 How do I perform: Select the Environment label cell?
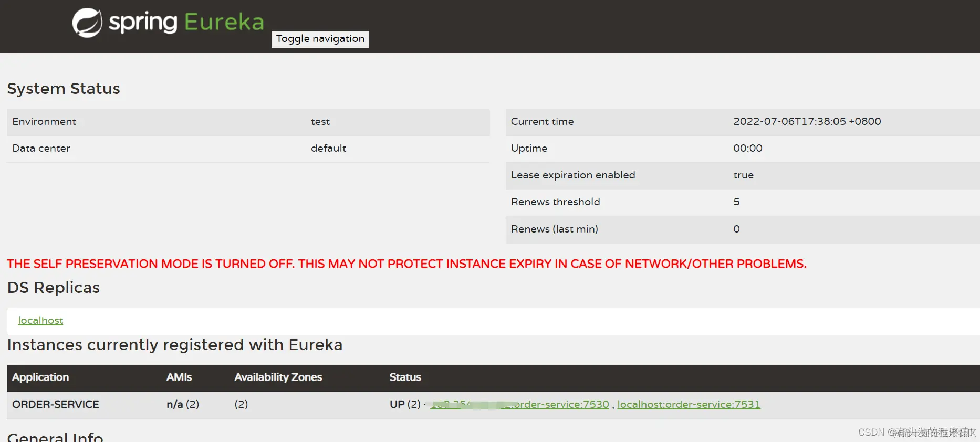pyautogui.click(x=44, y=121)
